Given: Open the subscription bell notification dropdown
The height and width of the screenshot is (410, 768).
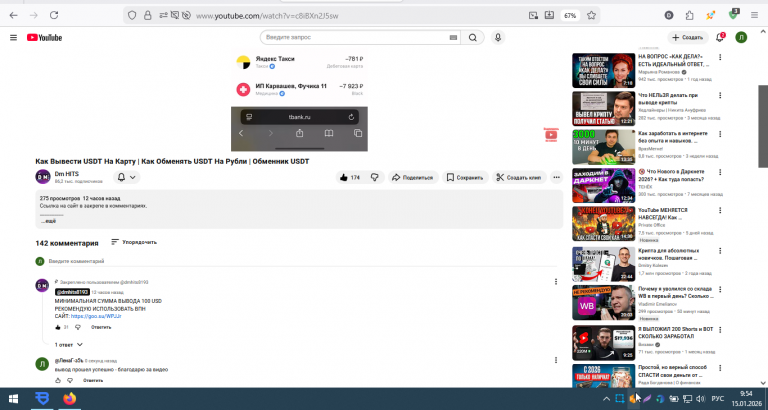Looking at the screenshot, I should point(126,177).
